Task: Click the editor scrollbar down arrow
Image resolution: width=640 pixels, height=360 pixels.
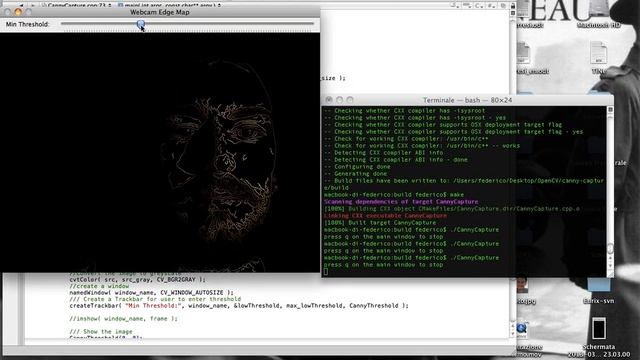Action: click(513, 334)
